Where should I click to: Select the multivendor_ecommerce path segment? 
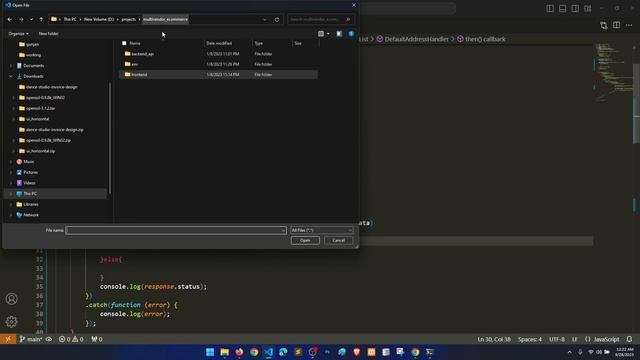pos(165,19)
